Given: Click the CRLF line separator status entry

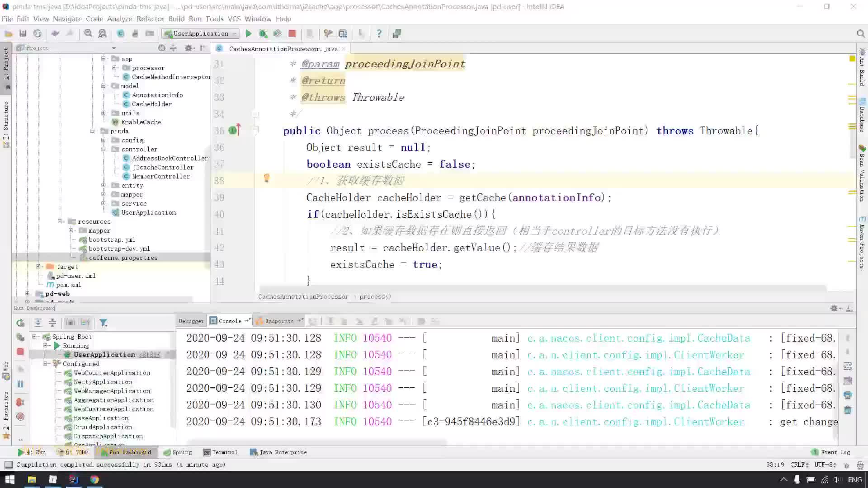Looking at the screenshot, I should 799,465.
